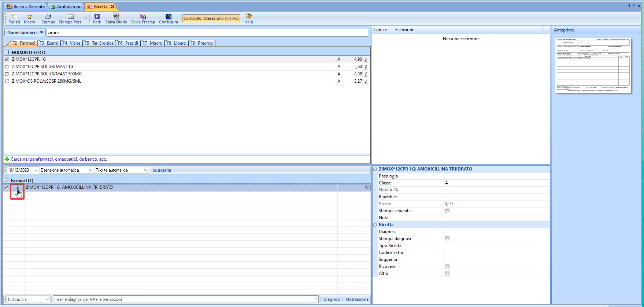This screenshot has height=307, width=644.
Task: Click Cerca nei parafarmaci, omeopatici link
Action: (59, 159)
